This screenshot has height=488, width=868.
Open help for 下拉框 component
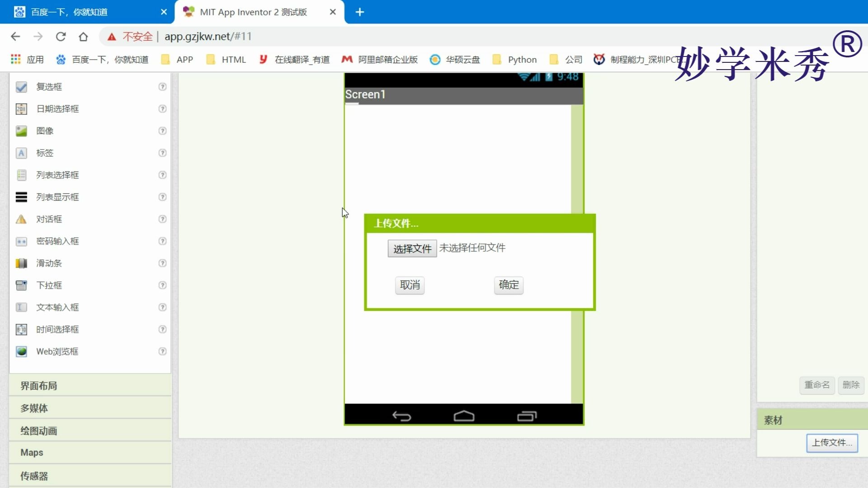tap(162, 285)
